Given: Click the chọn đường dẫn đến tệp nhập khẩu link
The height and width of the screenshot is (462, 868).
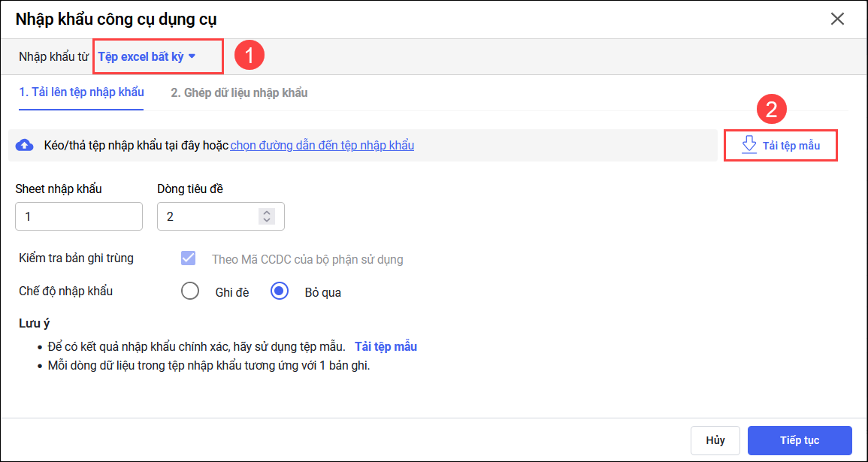Looking at the screenshot, I should click(322, 146).
